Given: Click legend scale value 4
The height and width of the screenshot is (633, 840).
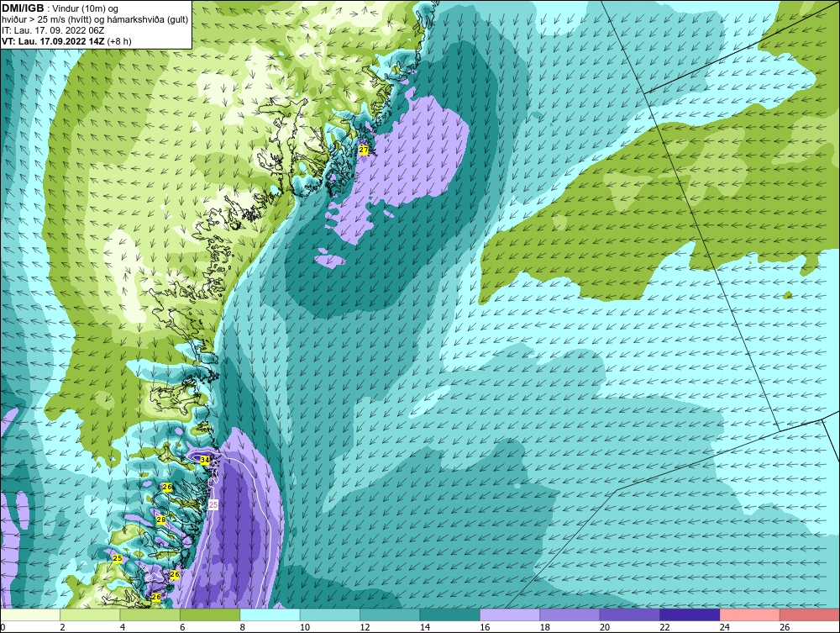Looking at the screenshot, I should pos(123,627).
